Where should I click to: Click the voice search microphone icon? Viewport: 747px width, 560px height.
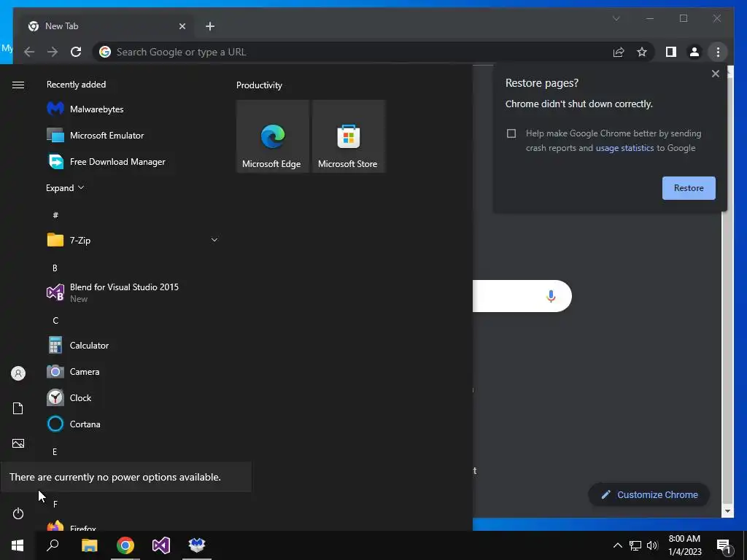tap(551, 296)
